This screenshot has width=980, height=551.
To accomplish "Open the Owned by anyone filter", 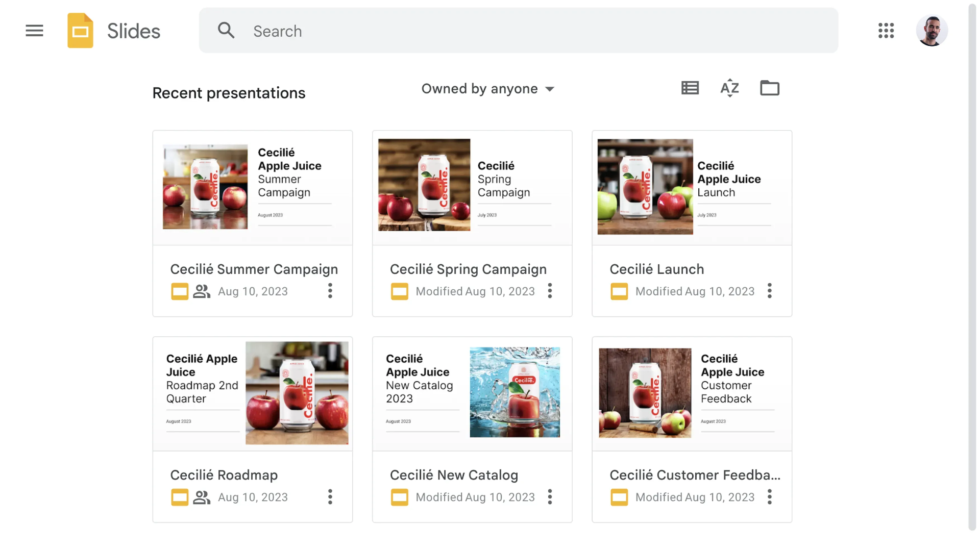I will [x=487, y=88].
